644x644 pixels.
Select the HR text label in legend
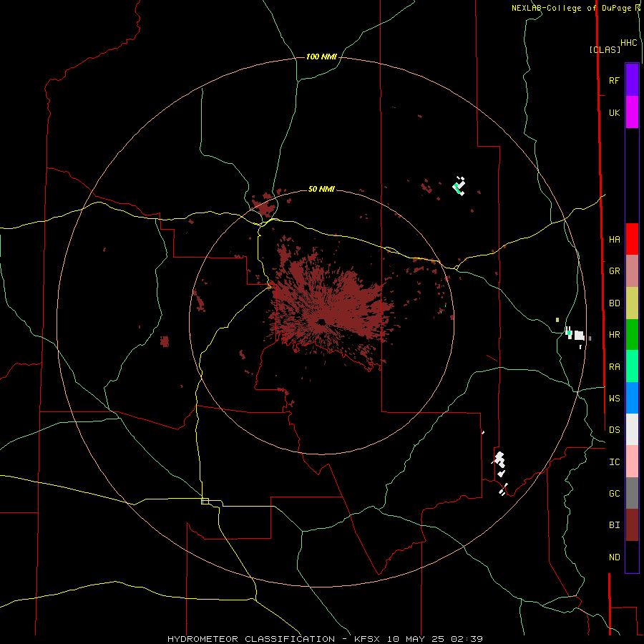(x=614, y=335)
